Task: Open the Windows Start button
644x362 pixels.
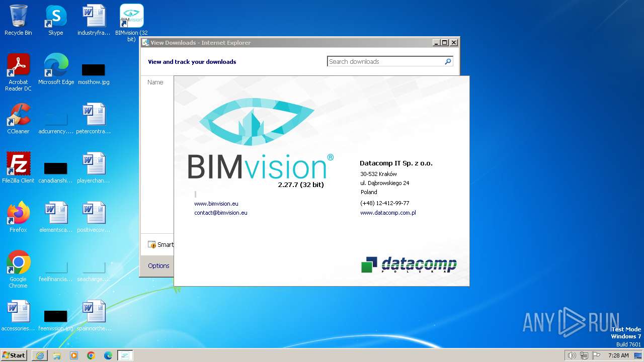Action: coord(14,355)
